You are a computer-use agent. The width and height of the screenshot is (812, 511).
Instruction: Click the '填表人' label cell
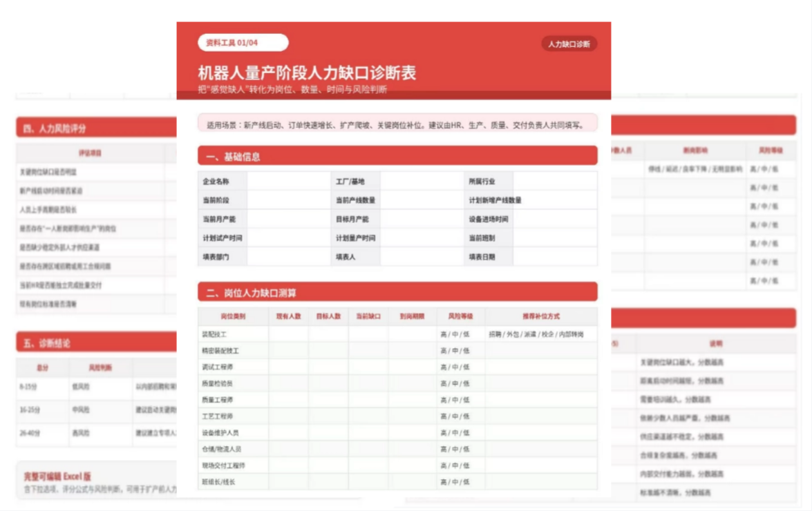tap(356, 256)
